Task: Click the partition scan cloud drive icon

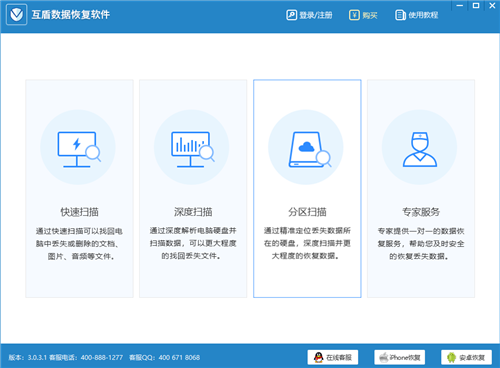Action: point(310,149)
